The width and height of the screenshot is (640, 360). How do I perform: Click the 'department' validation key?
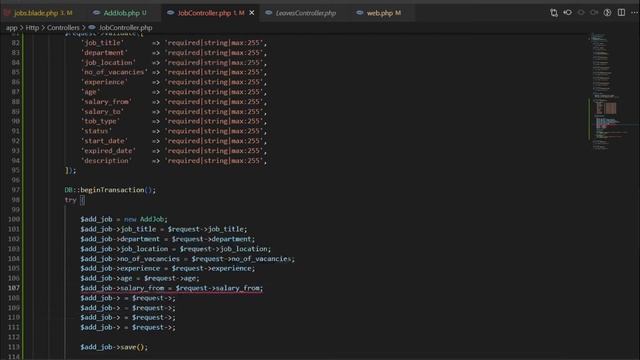(104, 52)
